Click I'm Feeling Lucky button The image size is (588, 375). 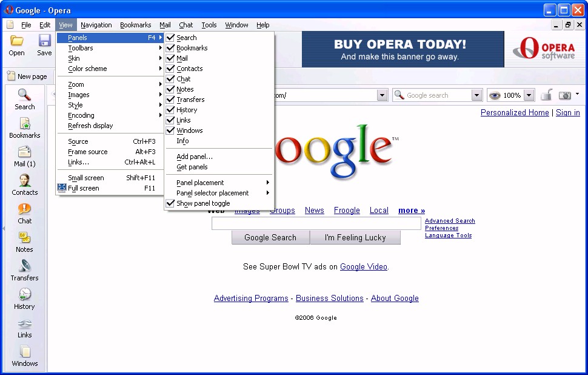click(355, 237)
